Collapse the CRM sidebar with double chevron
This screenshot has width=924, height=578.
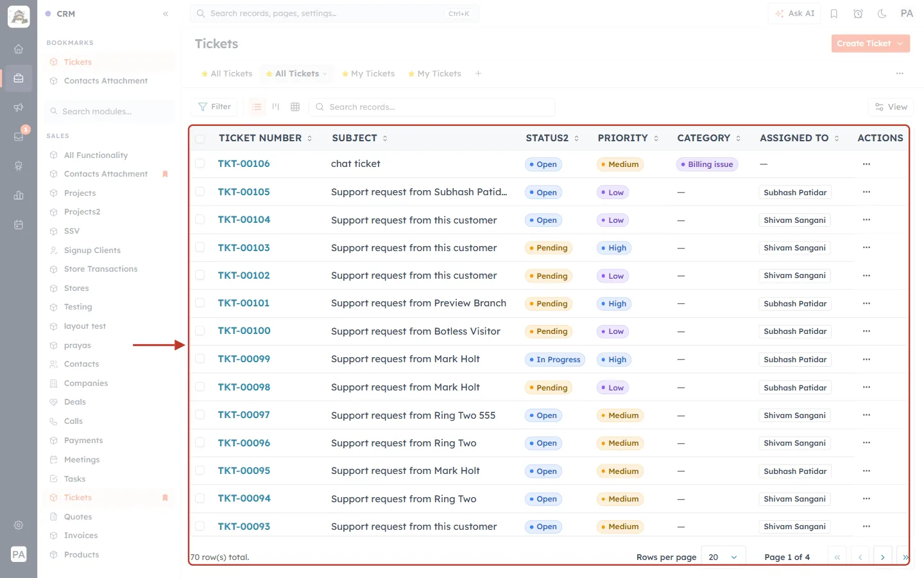pyautogui.click(x=166, y=13)
